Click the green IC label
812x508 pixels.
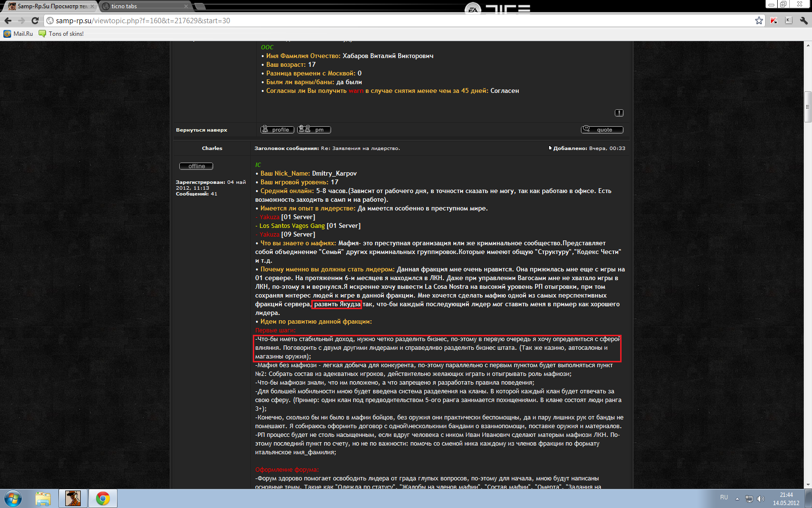coord(258,164)
